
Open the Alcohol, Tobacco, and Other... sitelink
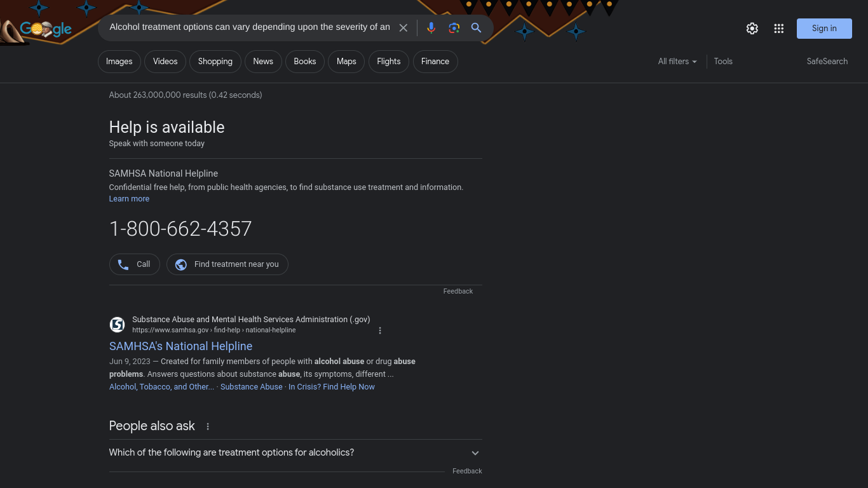(x=161, y=387)
